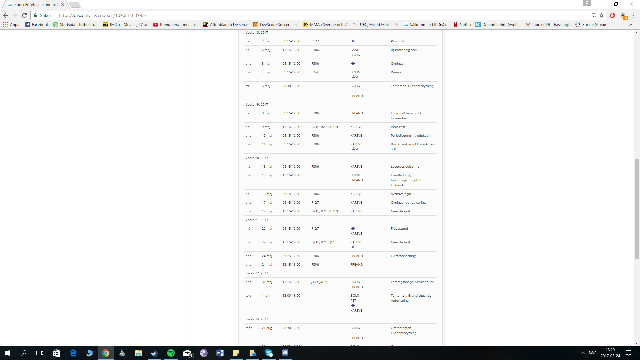Viewport: 640px width, 360px height.
Task: Expand the system tray hidden icons chevron
Action: [x=583, y=353]
